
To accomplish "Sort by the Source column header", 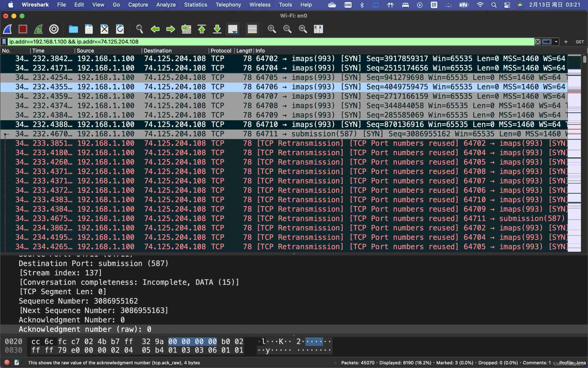I will coord(108,51).
